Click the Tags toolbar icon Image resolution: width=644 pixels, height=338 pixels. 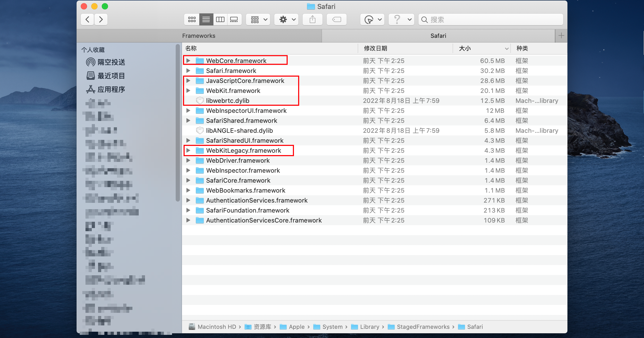tap(336, 19)
